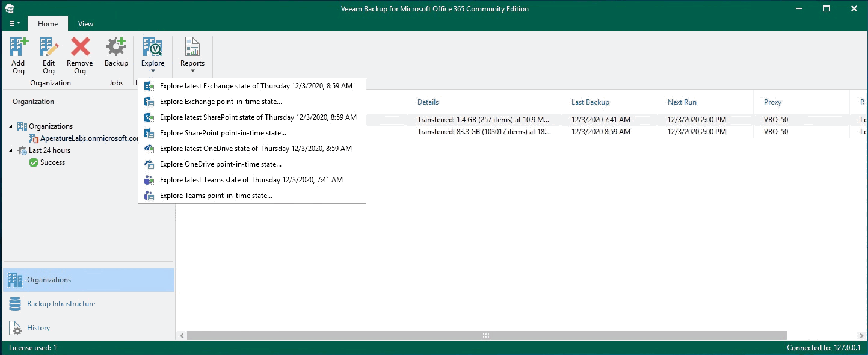Collapse the Organizations tree node
The height and width of the screenshot is (355, 868).
pos(10,126)
